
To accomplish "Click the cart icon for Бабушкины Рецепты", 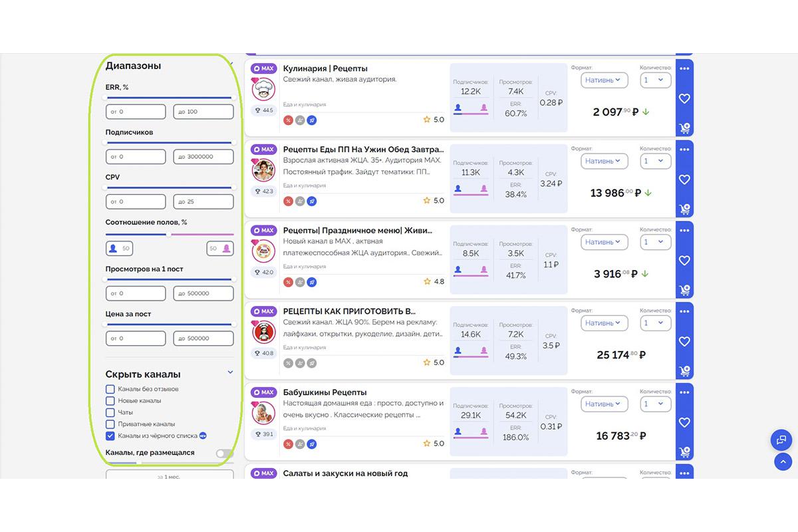I will tap(684, 452).
